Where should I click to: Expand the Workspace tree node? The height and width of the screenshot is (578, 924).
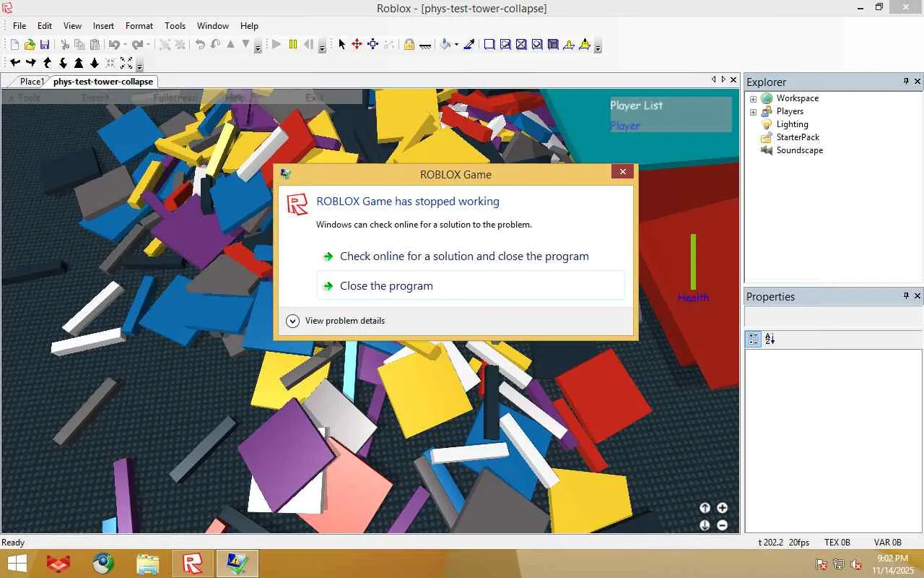tap(753, 99)
